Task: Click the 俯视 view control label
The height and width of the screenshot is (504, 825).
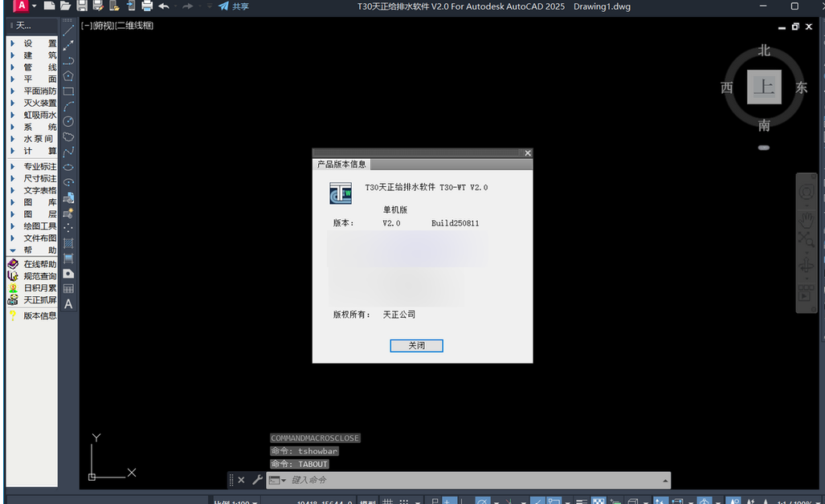Action: click(103, 25)
